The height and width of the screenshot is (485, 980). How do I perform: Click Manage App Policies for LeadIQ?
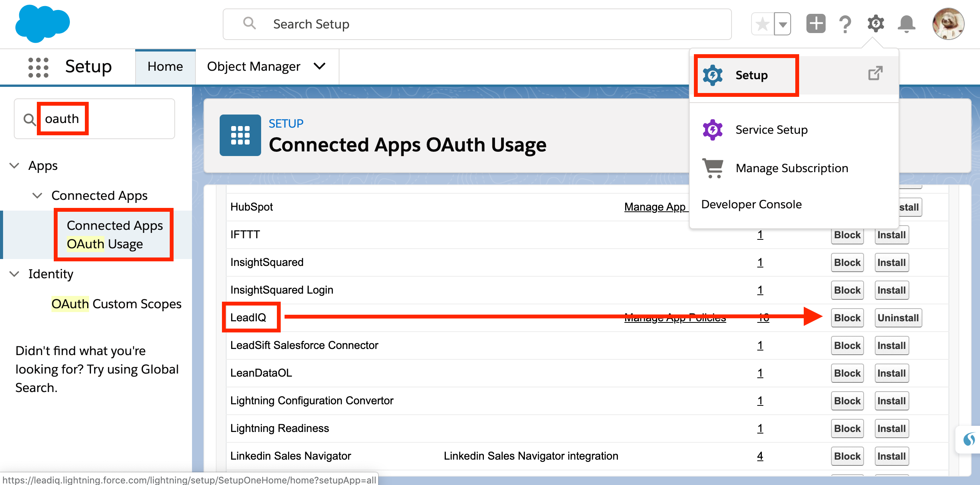click(x=675, y=317)
